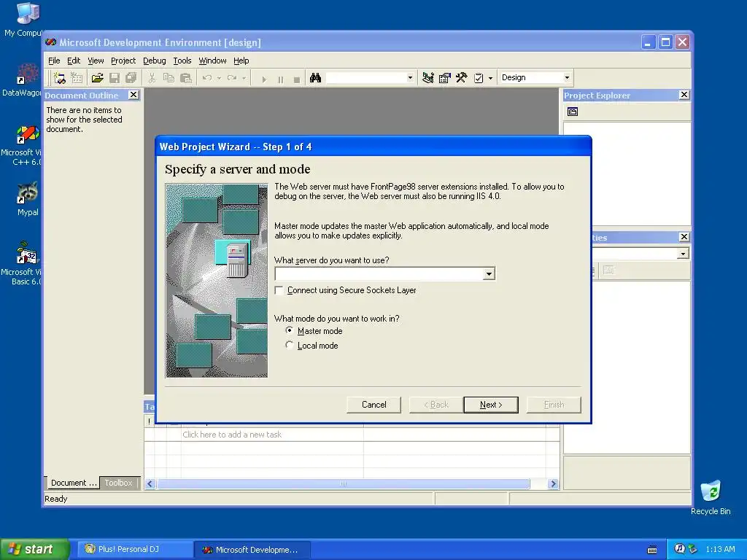
Task: Open the View menu
Action: pyautogui.click(x=96, y=61)
